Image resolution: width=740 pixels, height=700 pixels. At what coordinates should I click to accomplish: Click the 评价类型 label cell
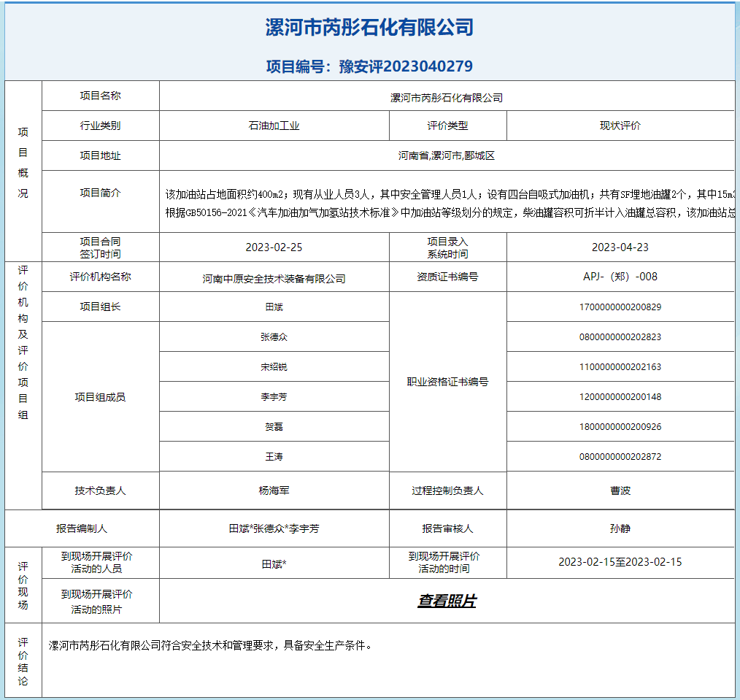point(448,126)
